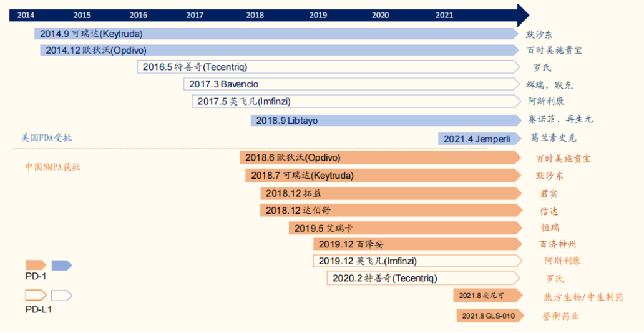
Task: Select the blue outlined PD-L1 legend arrow
Action: [x=62, y=295]
